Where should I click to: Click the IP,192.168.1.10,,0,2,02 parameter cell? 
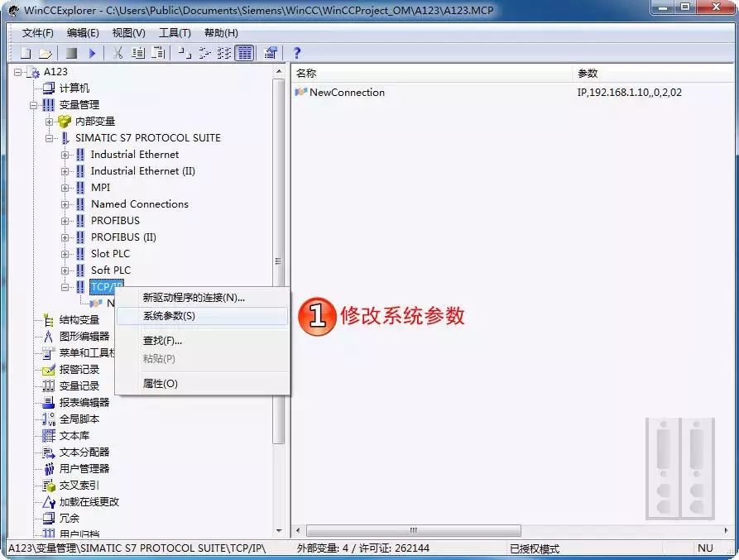point(629,93)
